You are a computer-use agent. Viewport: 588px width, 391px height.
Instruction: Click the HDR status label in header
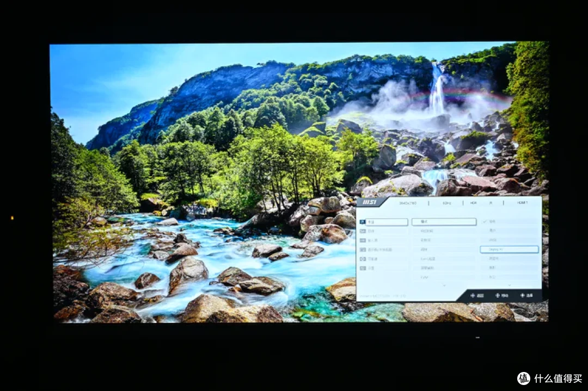point(473,203)
